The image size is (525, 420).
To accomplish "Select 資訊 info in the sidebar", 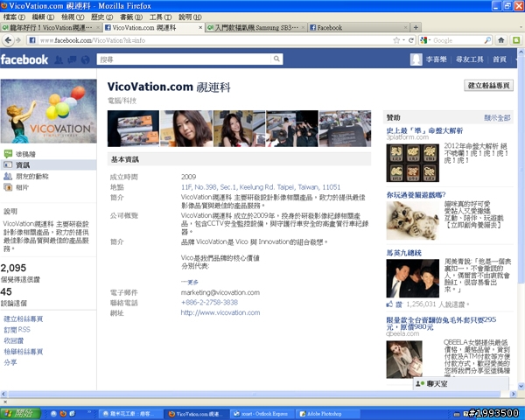I will pyautogui.click(x=48, y=164).
